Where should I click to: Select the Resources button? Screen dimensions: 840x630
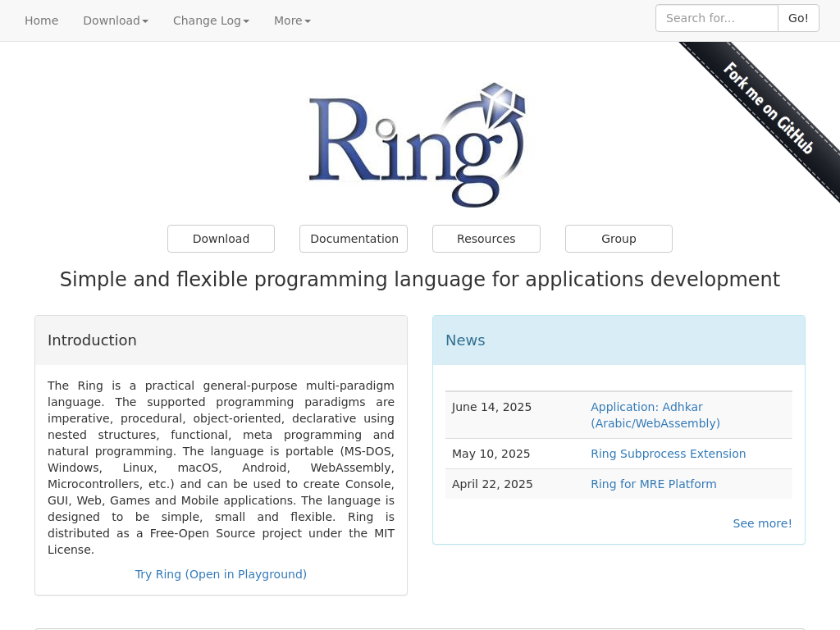[x=486, y=239]
